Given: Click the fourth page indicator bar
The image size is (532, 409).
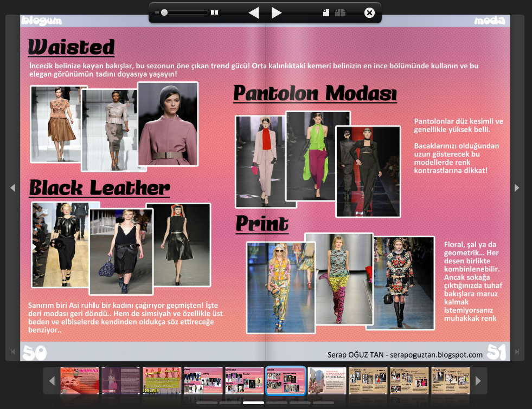Looking at the screenshot, I should pyautogui.click(x=277, y=403).
